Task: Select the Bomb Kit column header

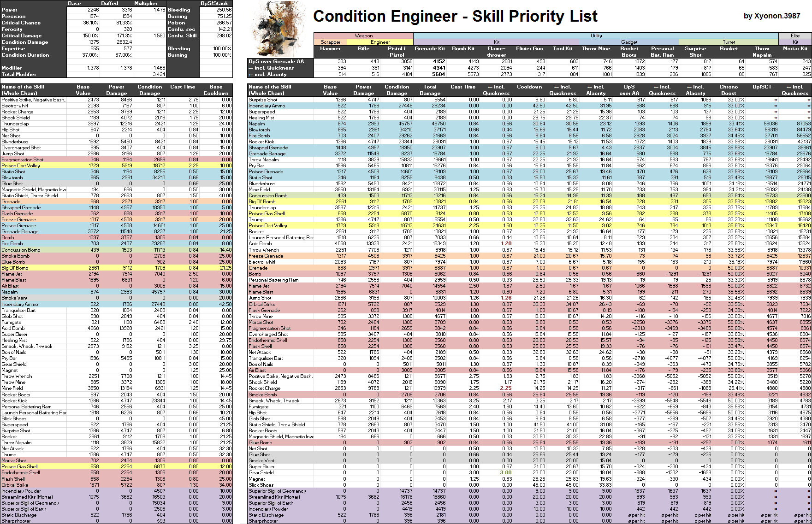Action: tap(463, 48)
